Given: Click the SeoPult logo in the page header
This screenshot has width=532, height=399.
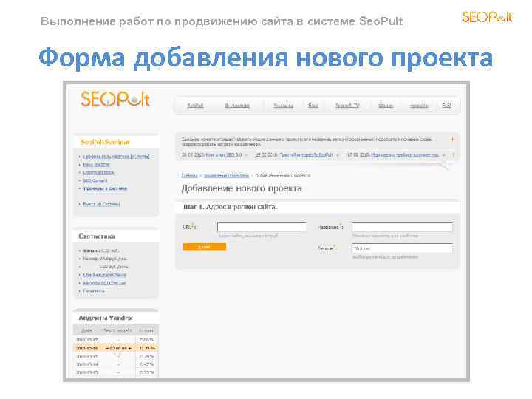Looking at the screenshot, I should [x=115, y=99].
